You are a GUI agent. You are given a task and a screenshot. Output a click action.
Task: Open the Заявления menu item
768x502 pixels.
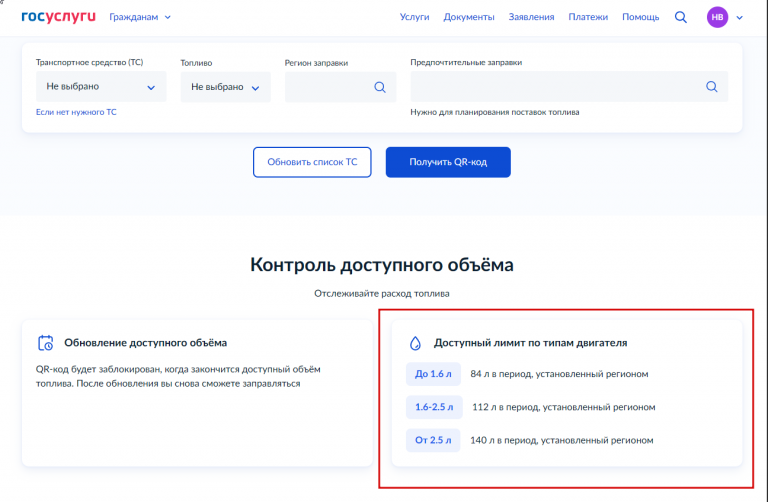[531, 17]
